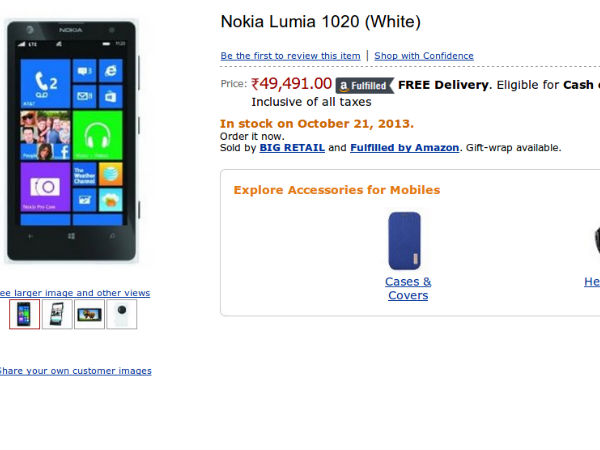Click the headphones accessory image at right edge
The height and width of the screenshot is (450, 600).
click(x=595, y=241)
